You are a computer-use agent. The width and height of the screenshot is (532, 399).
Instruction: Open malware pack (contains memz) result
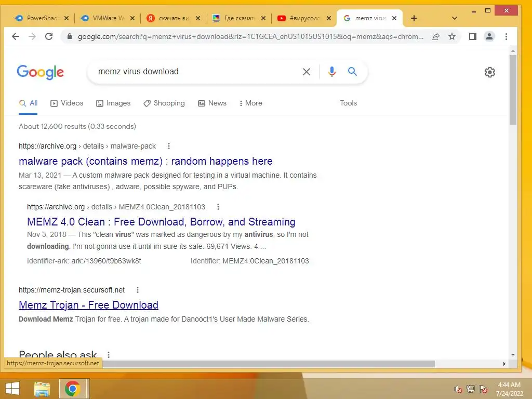point(145,161)
